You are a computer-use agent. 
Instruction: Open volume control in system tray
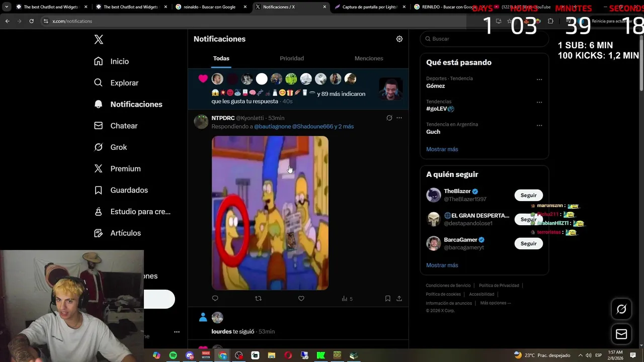(x=589, y=355)
